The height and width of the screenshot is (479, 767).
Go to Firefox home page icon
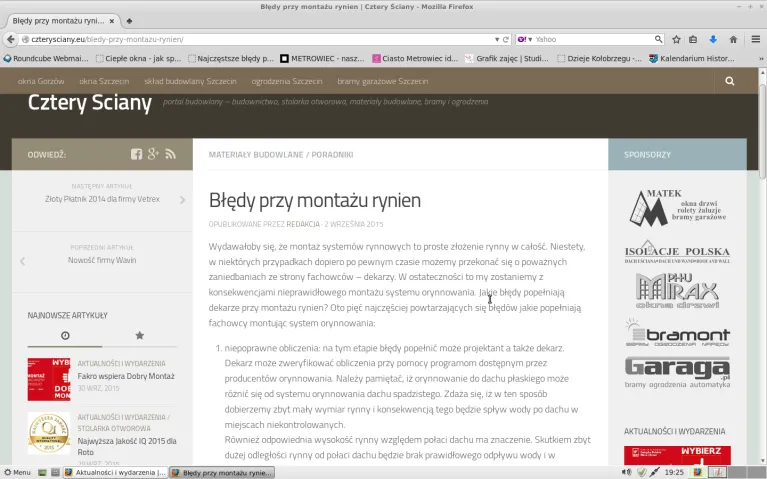click(733, 39)
